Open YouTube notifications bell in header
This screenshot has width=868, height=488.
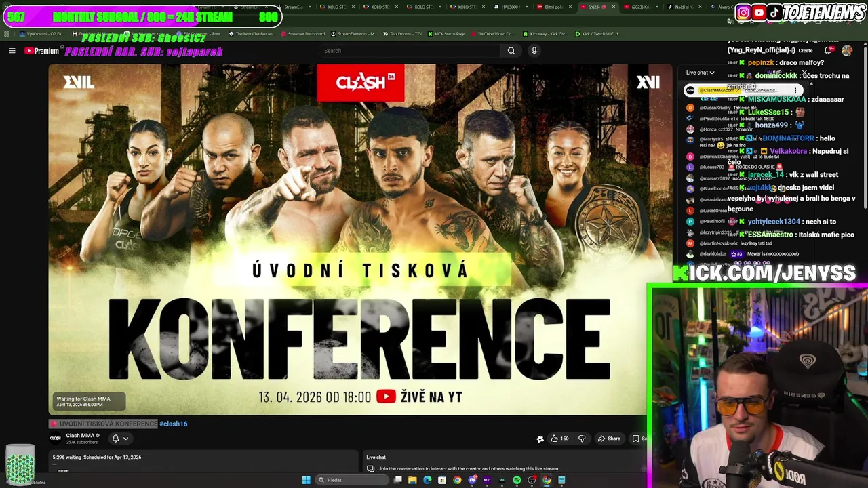(x=828, y=50)
